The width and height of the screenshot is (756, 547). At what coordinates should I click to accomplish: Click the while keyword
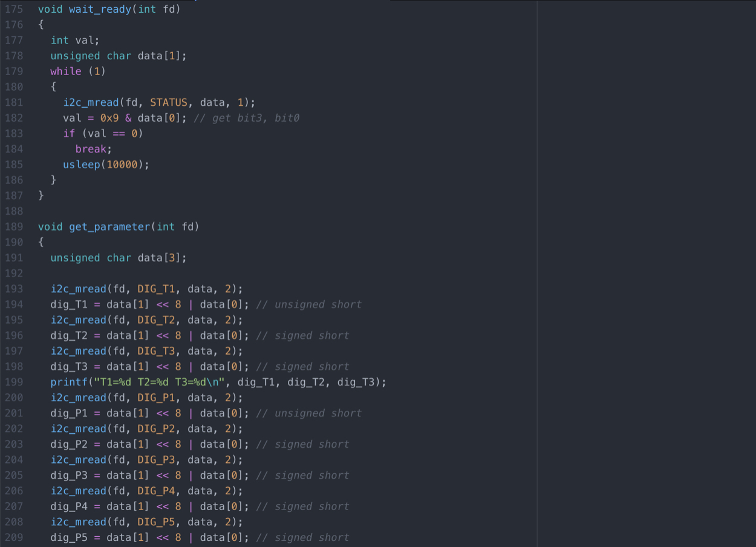click(66, 71)
